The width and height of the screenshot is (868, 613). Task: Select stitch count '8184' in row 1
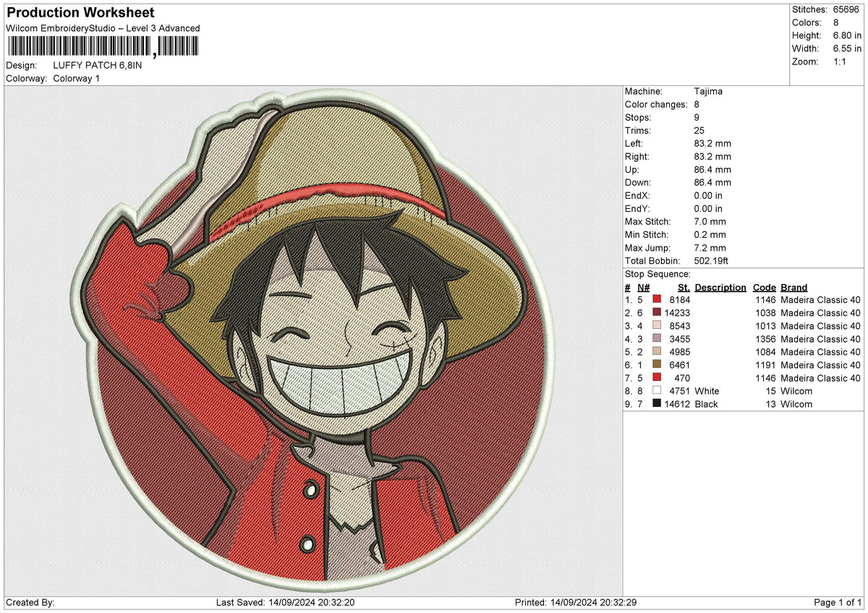pos(680,300)
